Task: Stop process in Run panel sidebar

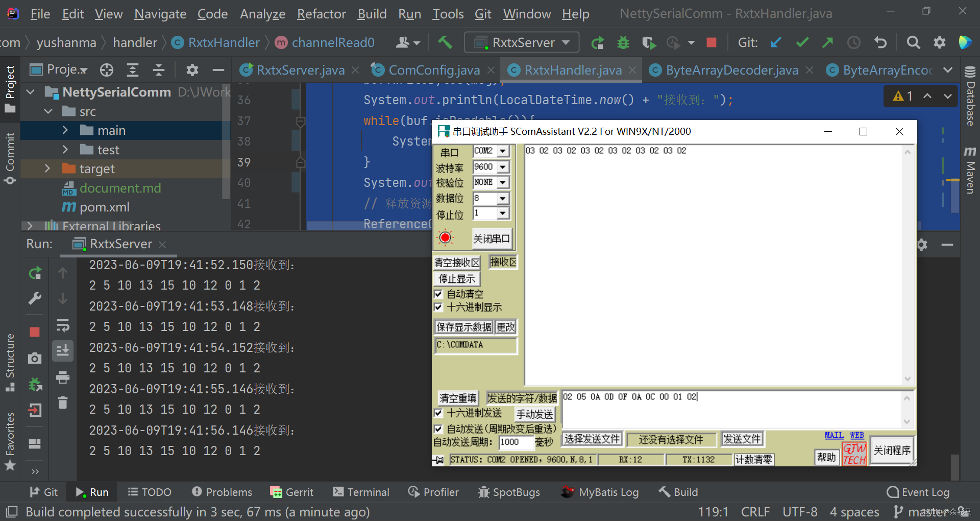Action: pos(35,332)
